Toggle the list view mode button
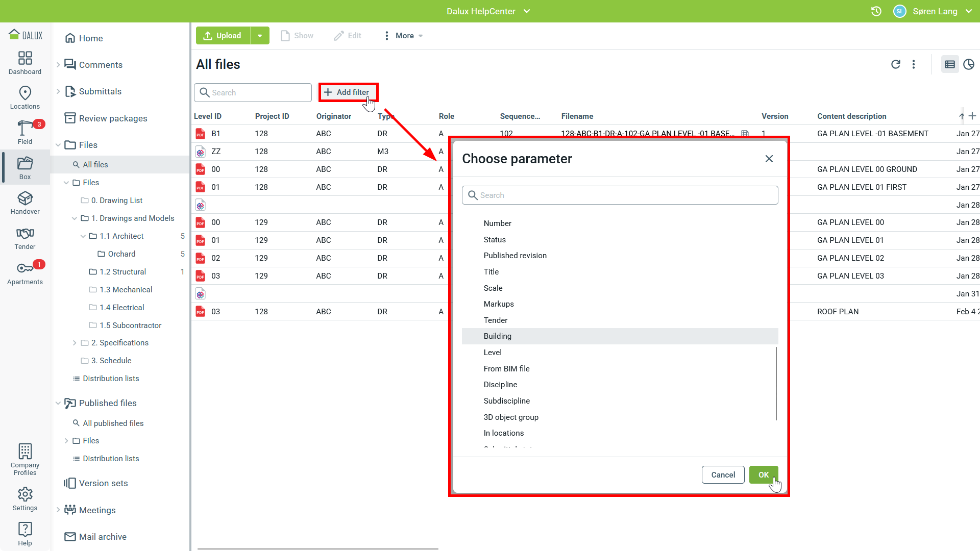980x551 pixels. (949, 64)
